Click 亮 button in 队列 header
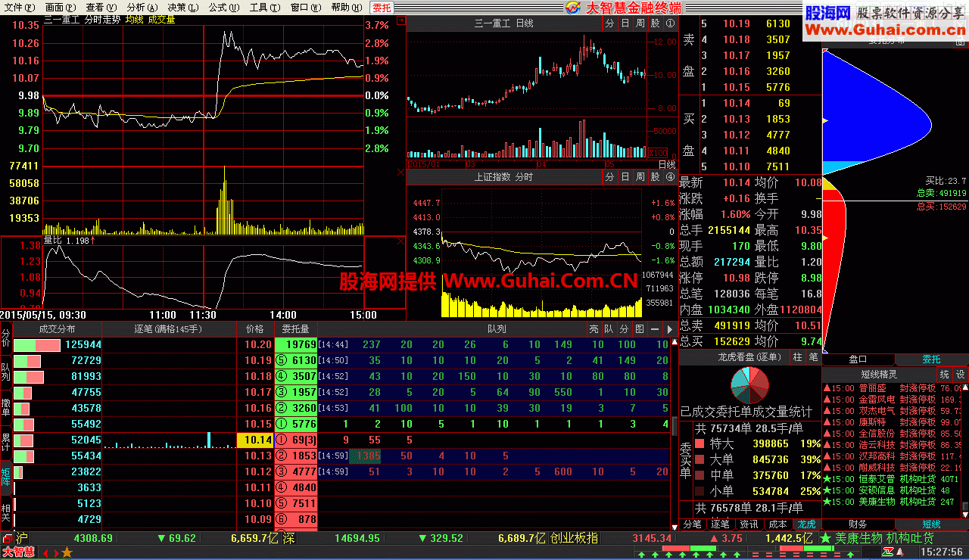The width and height of the screenshot is (969, 560). [x=594, y=329]
